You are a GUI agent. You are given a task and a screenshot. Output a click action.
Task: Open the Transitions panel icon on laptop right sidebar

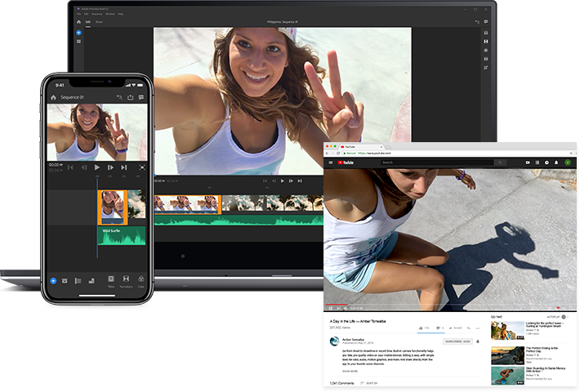click(486, 42)
